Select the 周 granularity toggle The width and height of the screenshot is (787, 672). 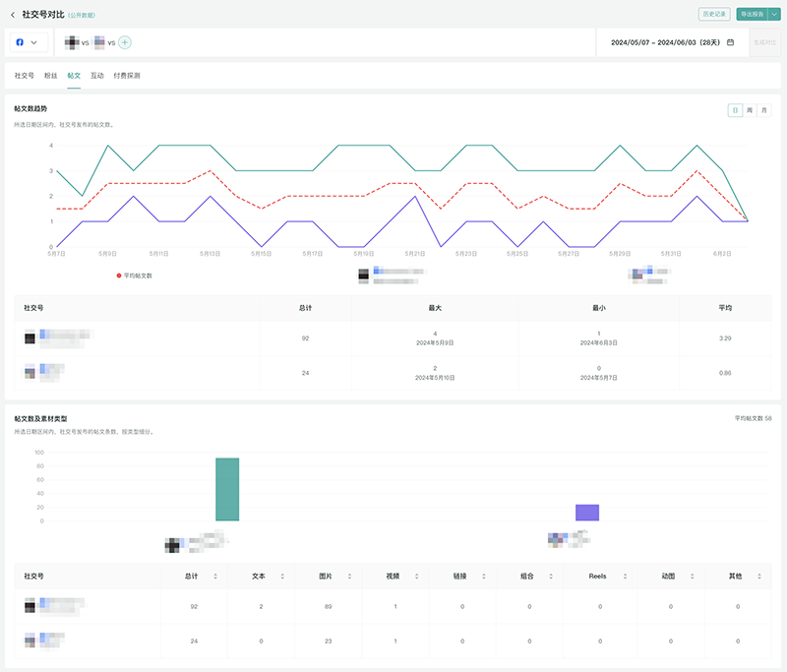(750, 110)
